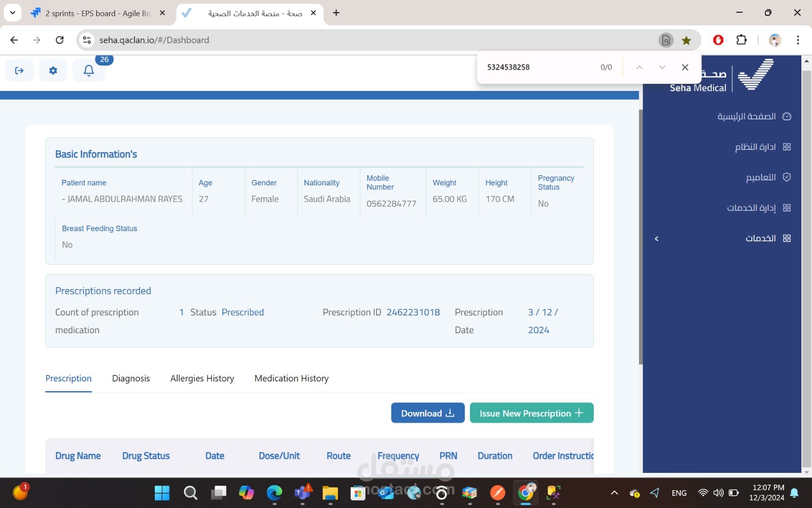Viewport: 812px width, 508px height.
Task: Click mobile number 0562284777
Action: pos(391,204)
